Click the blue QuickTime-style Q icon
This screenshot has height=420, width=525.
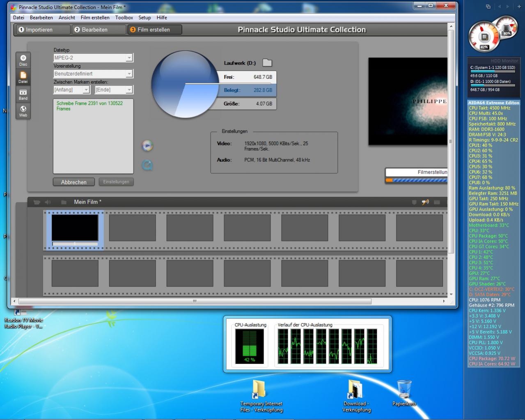(147, 165)
